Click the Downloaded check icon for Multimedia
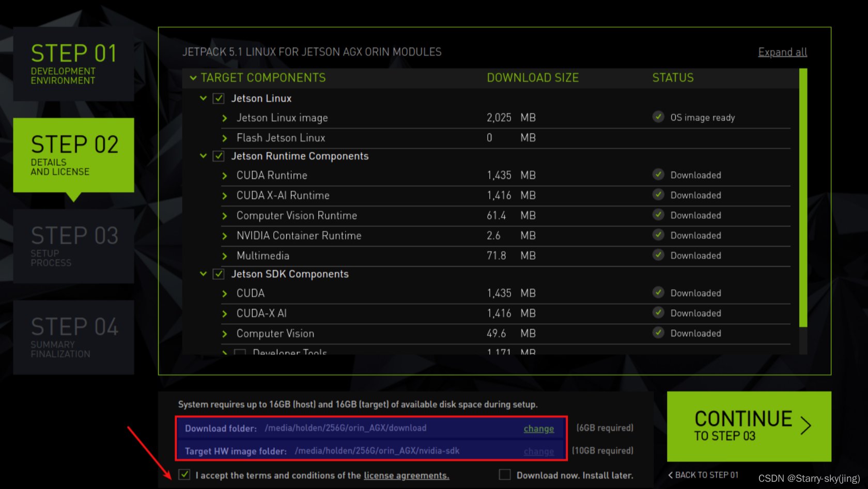The width and height of the screenshot is (868, 489). [x=658, y=255]
